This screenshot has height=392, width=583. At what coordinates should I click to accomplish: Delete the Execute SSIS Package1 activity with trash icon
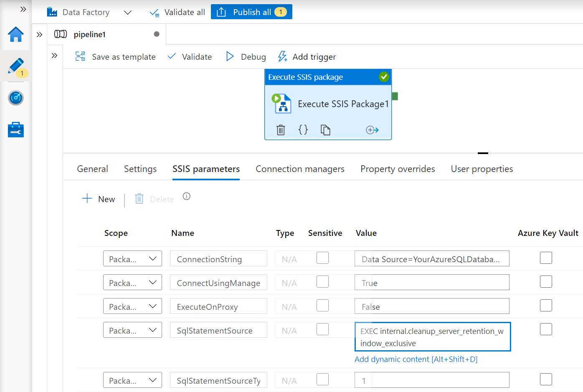281,130
